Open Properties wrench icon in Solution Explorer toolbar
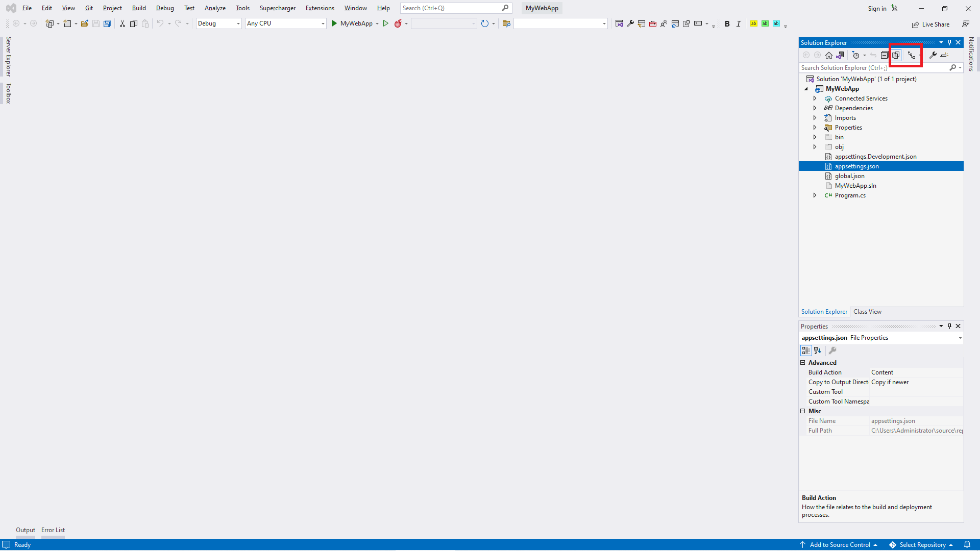 click(933, 55)
